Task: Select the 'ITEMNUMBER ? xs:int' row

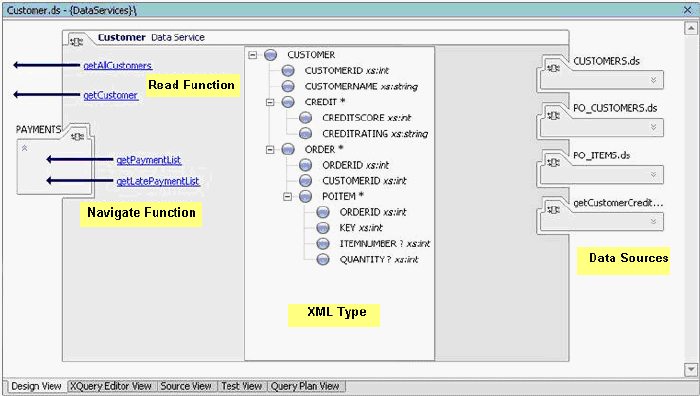Action: point(384,244)
